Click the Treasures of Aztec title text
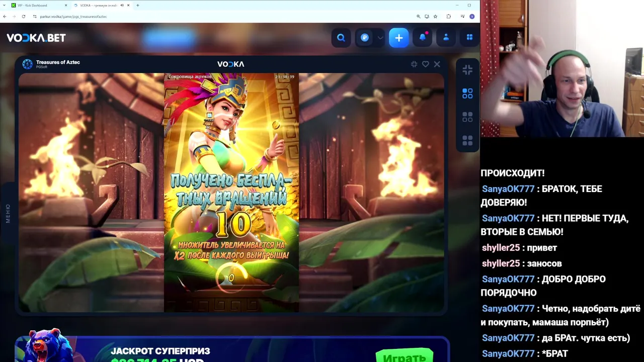This screenshot has height=362, width=644. click(x=58, y=62)
